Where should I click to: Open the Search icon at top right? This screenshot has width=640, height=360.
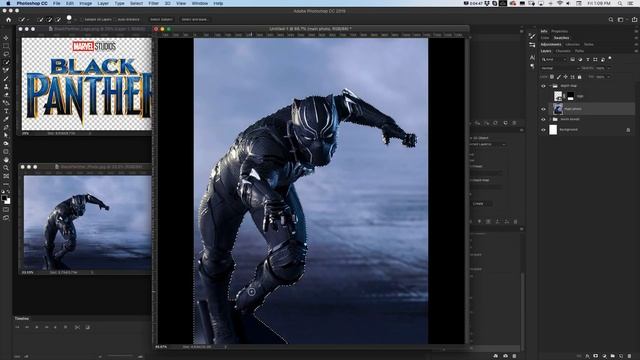click(611, 19)
